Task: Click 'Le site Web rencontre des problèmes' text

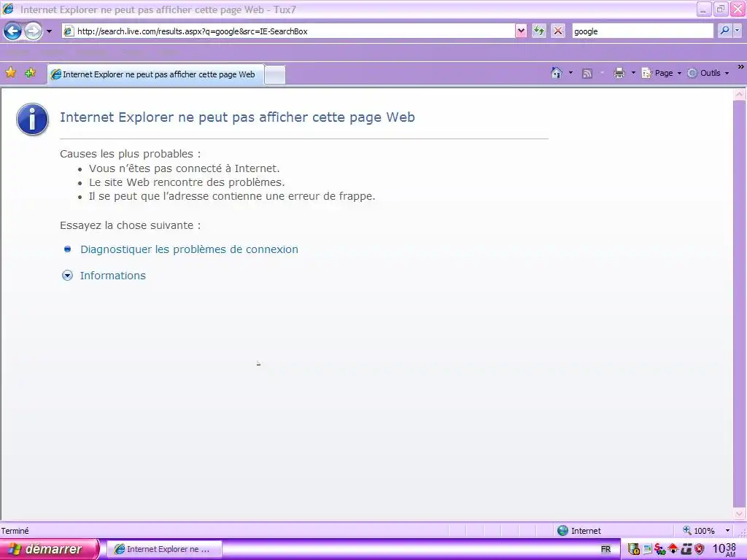Action: point(187,182)
